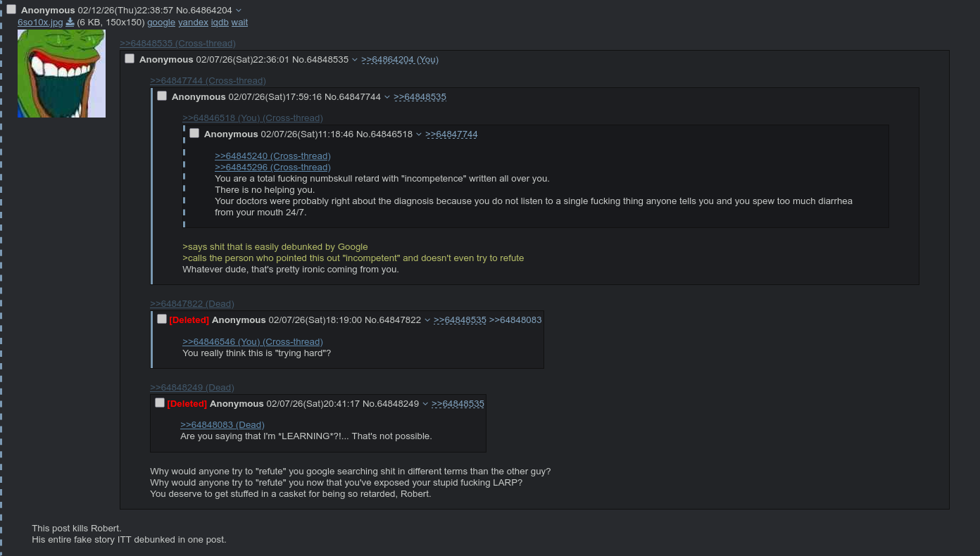The height and width of the screenshot is (556, 980).
Task: Follow the >>64864204 (You) backlink
Action: point(400,60)
